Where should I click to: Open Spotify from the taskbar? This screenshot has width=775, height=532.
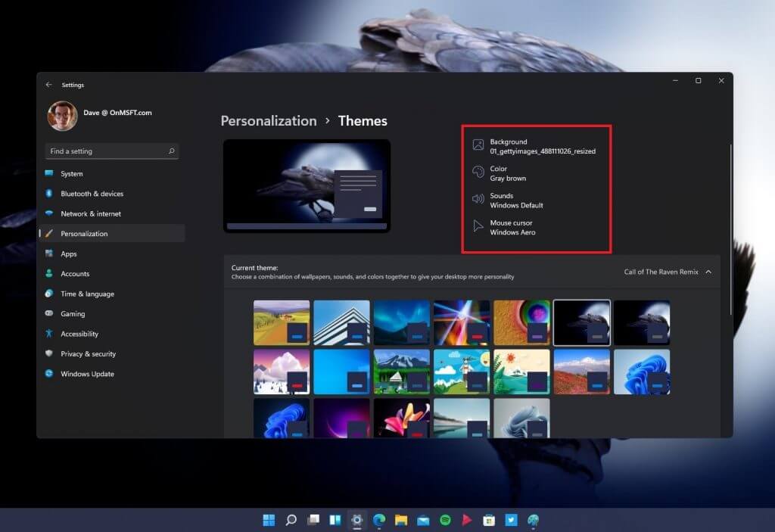[x=444, y=520]
